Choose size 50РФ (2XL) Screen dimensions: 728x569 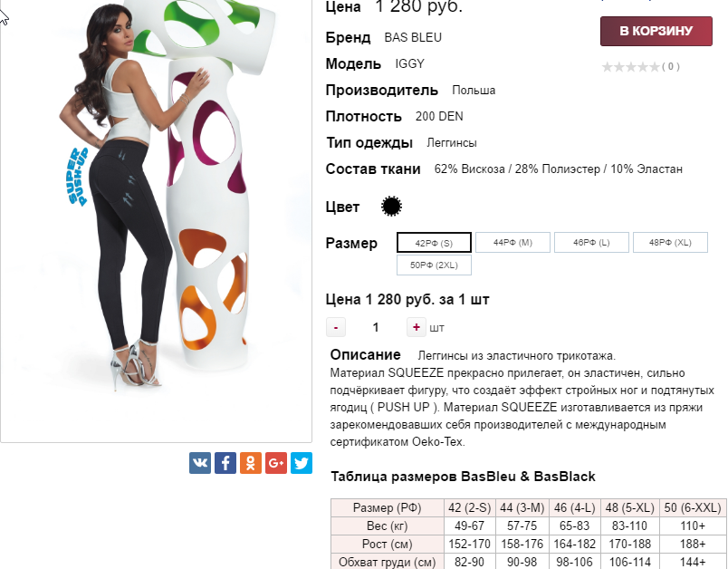coord(434,265)
